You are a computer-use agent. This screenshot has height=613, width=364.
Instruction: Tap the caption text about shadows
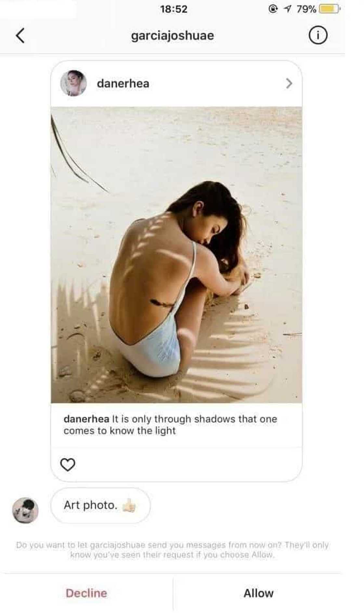(171, 424)
